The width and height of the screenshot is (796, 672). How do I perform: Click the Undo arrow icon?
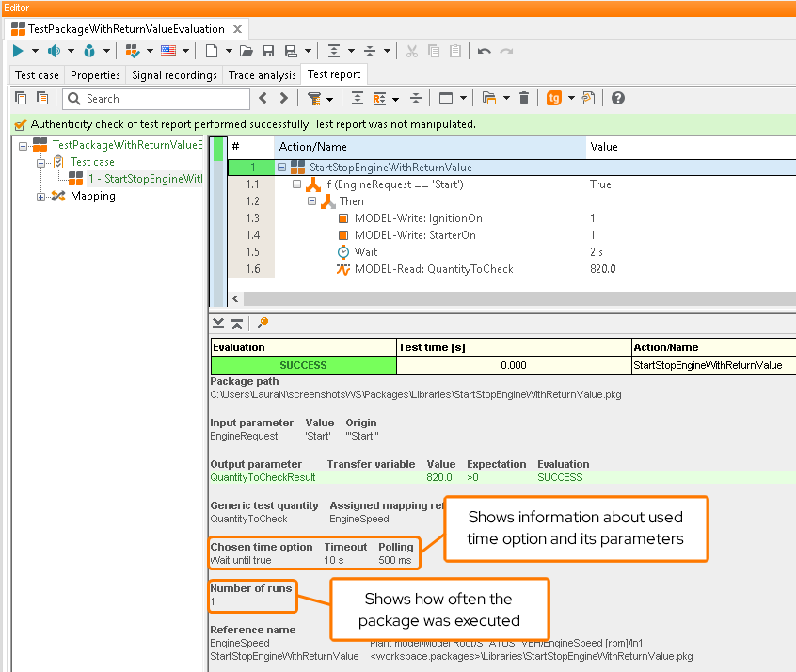coord(485,51)
